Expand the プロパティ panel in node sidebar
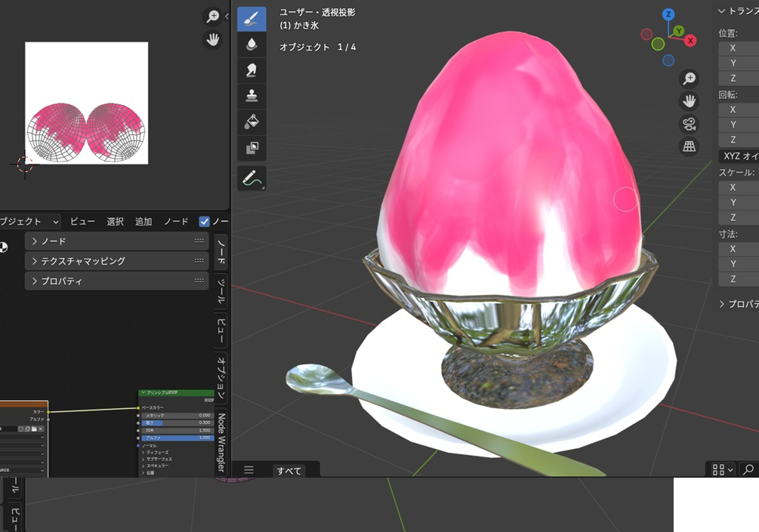Image resolution: width=759 pixels, height=532 pixels. pyautogui.click(x=116, y=281)
